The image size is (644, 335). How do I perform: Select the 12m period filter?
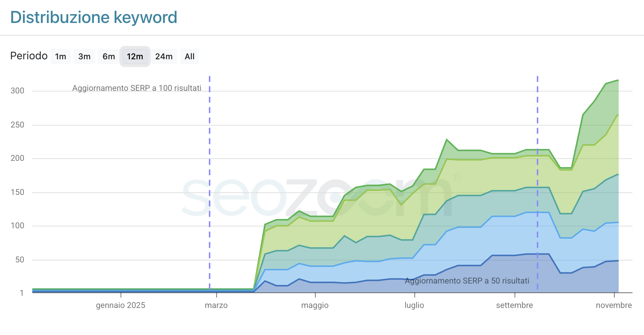pyautogui.click(x=135, y=56)
